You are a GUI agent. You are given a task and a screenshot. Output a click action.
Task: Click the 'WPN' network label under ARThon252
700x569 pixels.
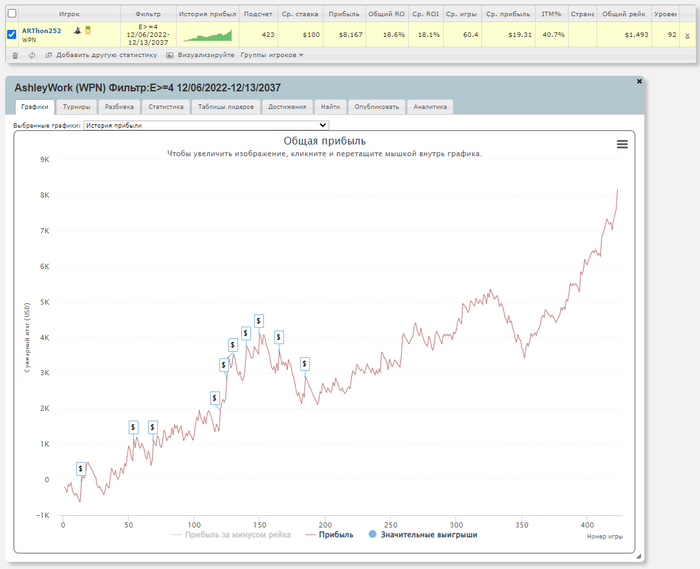[29, 40]
